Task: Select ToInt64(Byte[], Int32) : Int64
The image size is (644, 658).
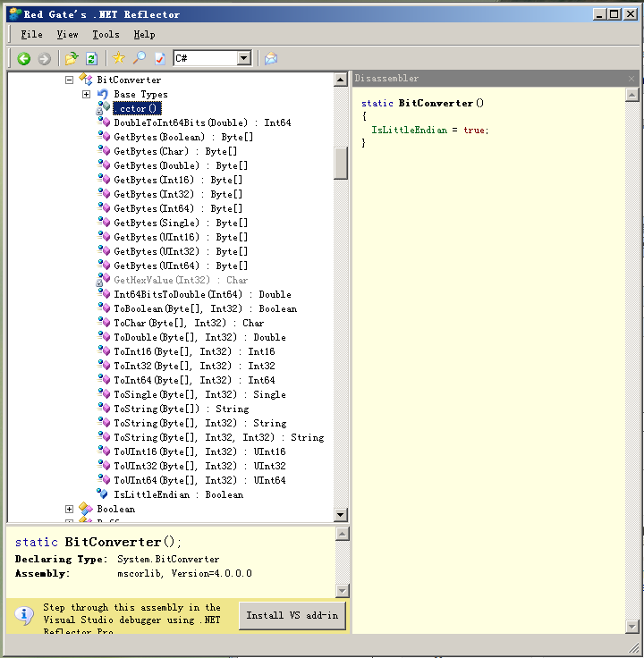Action: (194, 380)
